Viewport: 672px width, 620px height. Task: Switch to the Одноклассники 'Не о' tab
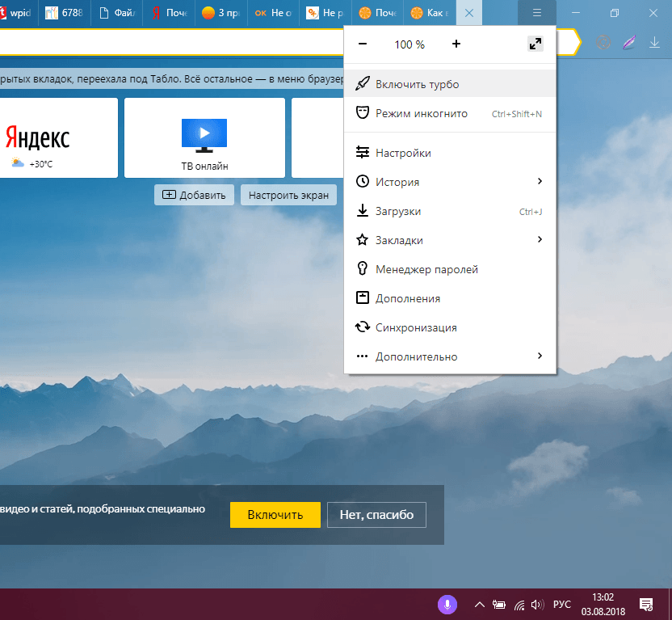coord(274,13)
